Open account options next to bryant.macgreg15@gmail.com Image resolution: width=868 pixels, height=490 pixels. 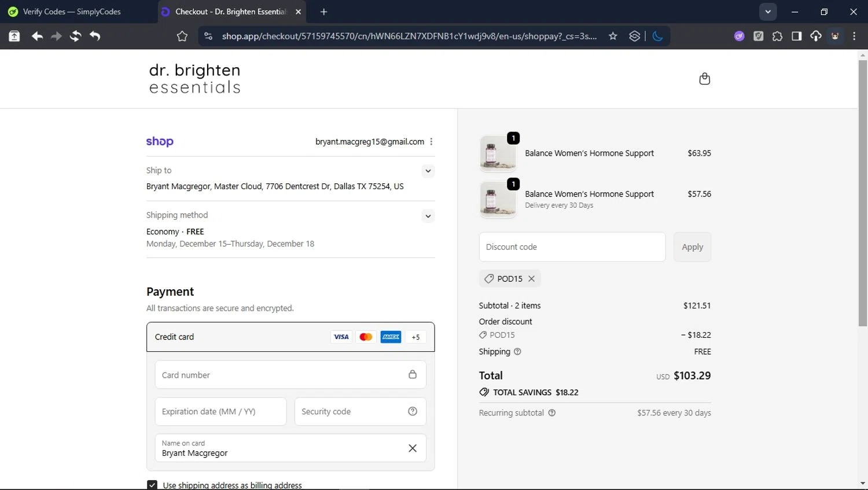(431, 142)
